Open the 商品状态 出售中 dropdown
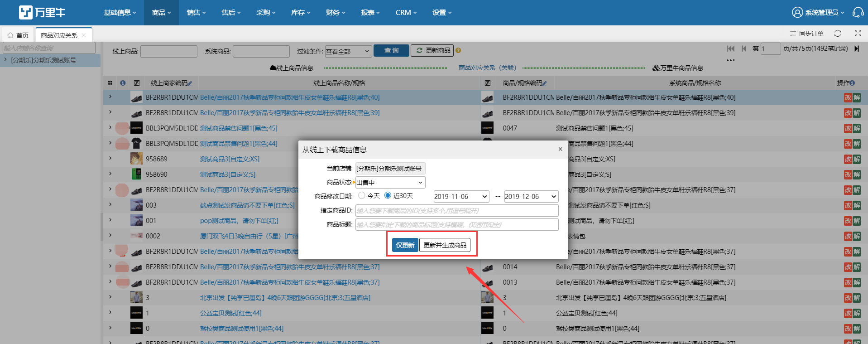The image size is (868, 344). click(390, 182)
